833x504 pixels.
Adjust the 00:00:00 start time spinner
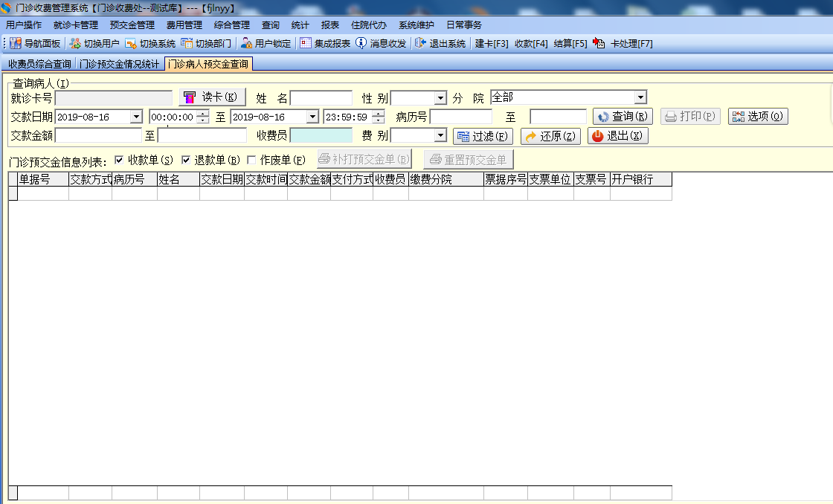point(203,117)
